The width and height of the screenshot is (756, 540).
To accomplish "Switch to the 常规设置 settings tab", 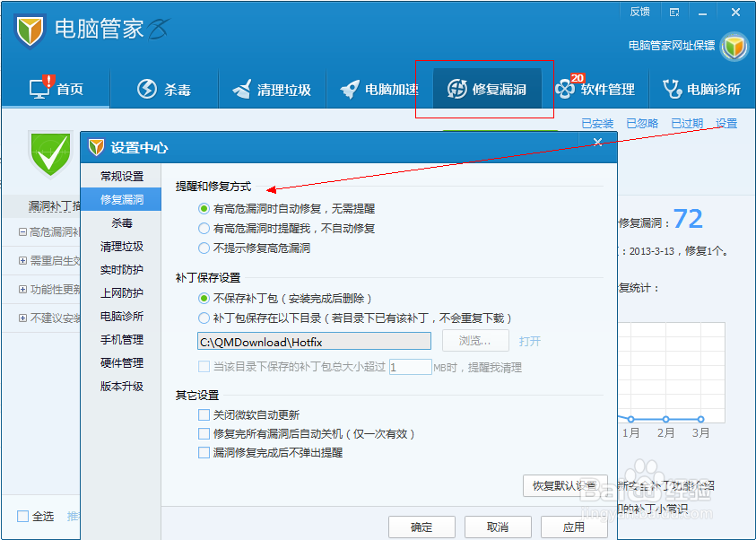I will point(120,177).
